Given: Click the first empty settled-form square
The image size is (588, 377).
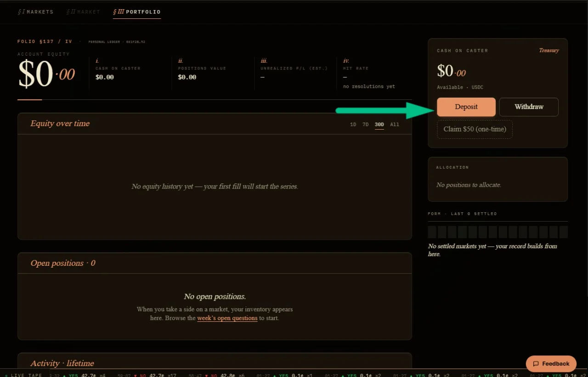Looking at the screenshot, I should tap(432, 232).
